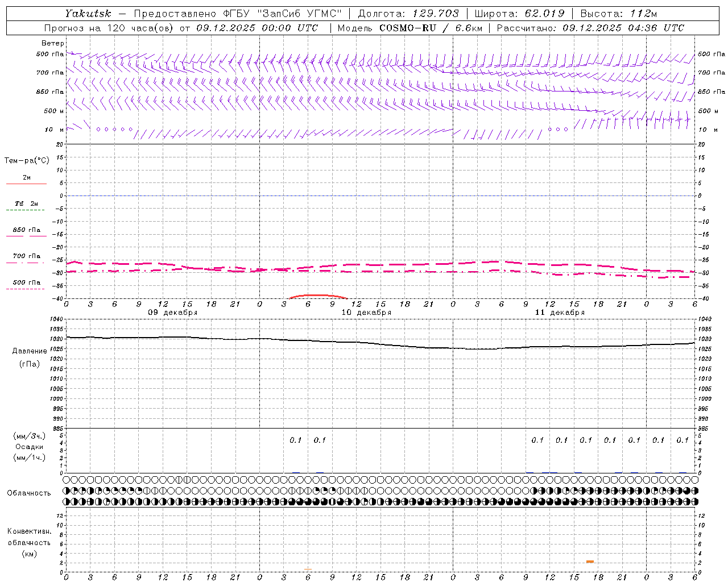Click the '20' temperature tick on right axis

[701, 144]
